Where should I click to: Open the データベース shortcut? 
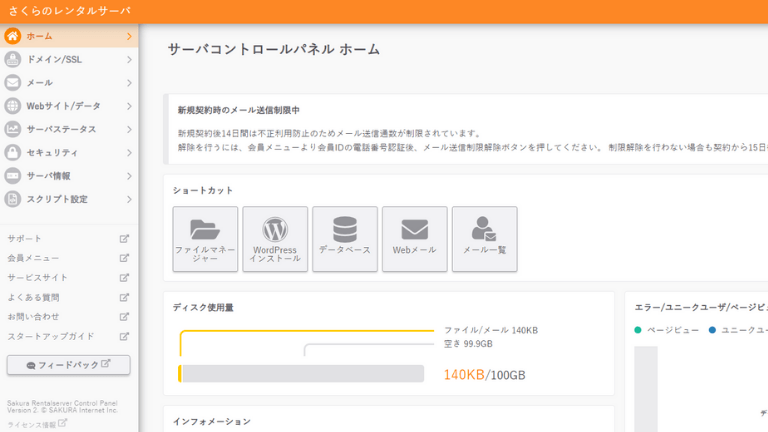point(345,239)
